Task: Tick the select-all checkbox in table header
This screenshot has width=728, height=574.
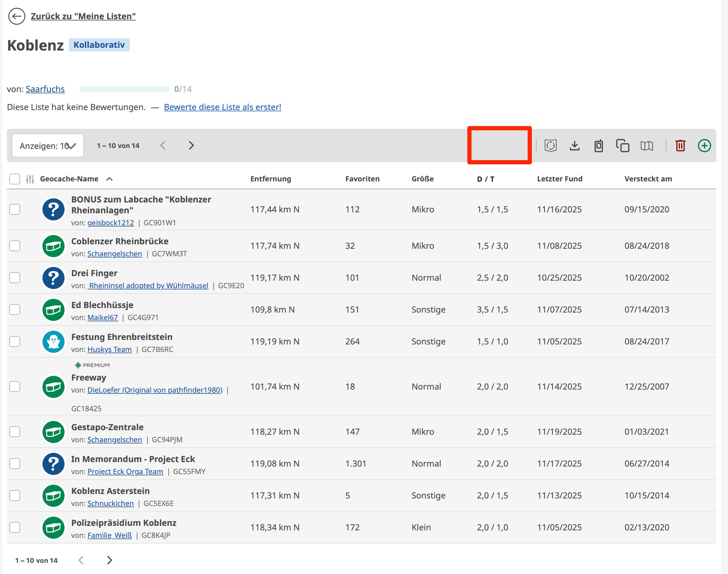Action: click(x=15, y=179)
